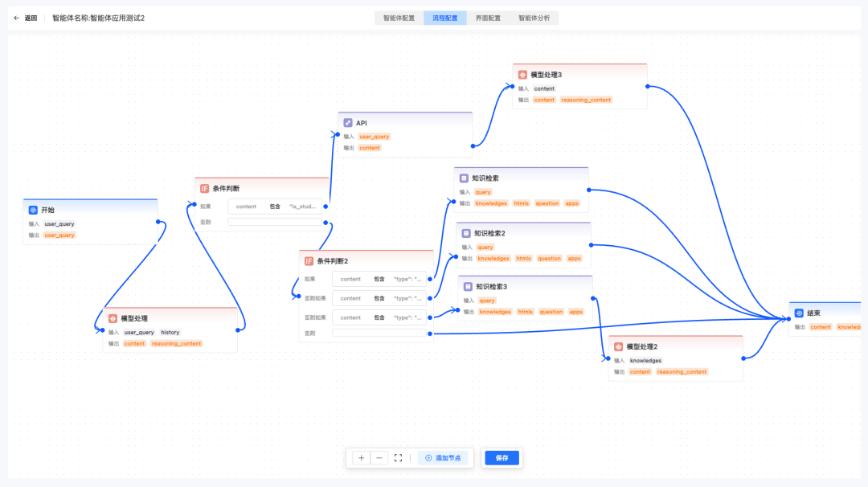Go back using the 返回 button

tap(26, 18)
